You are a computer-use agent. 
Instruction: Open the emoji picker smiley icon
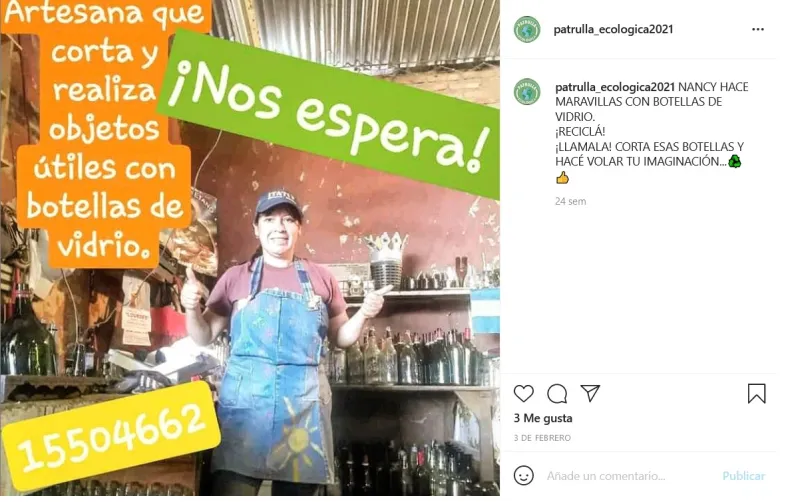pos(523,475)
